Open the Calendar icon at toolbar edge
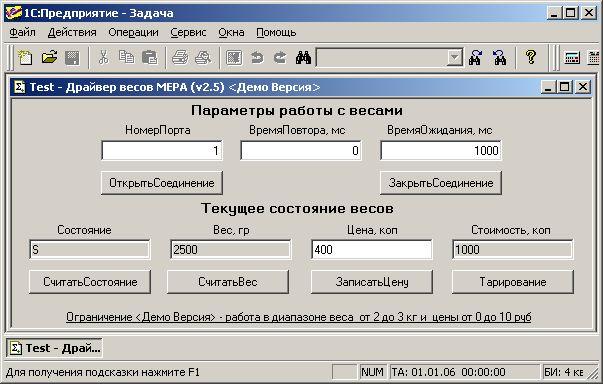Screen dimensions: 603x384 tap(594, 58)
